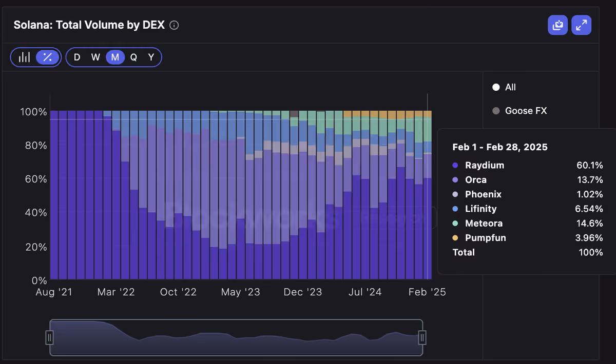Select the weekly (W) interval

tap(95, 57)
